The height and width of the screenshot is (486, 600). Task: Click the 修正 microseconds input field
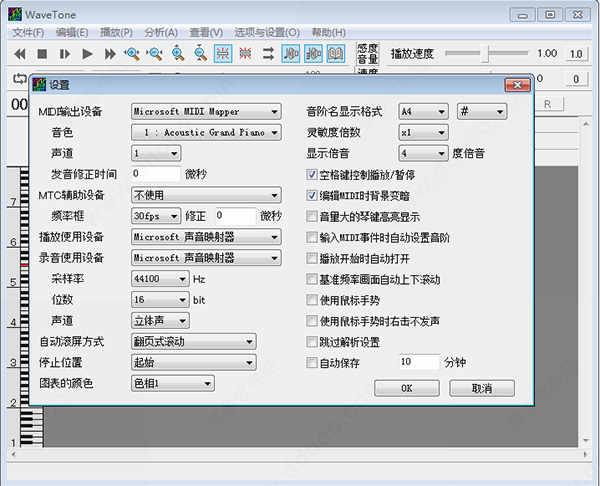coord(235,215)
